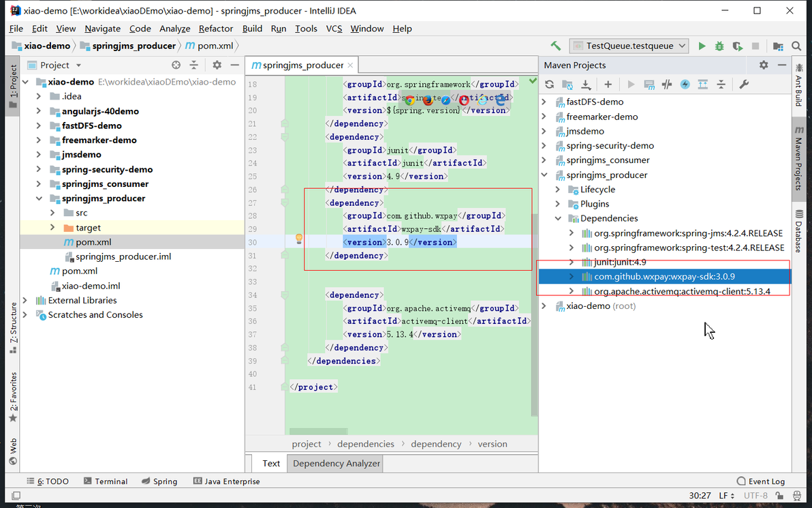Select springjms_producer.iml file in Project tree
Screen dimensions: 812x508
123,256
